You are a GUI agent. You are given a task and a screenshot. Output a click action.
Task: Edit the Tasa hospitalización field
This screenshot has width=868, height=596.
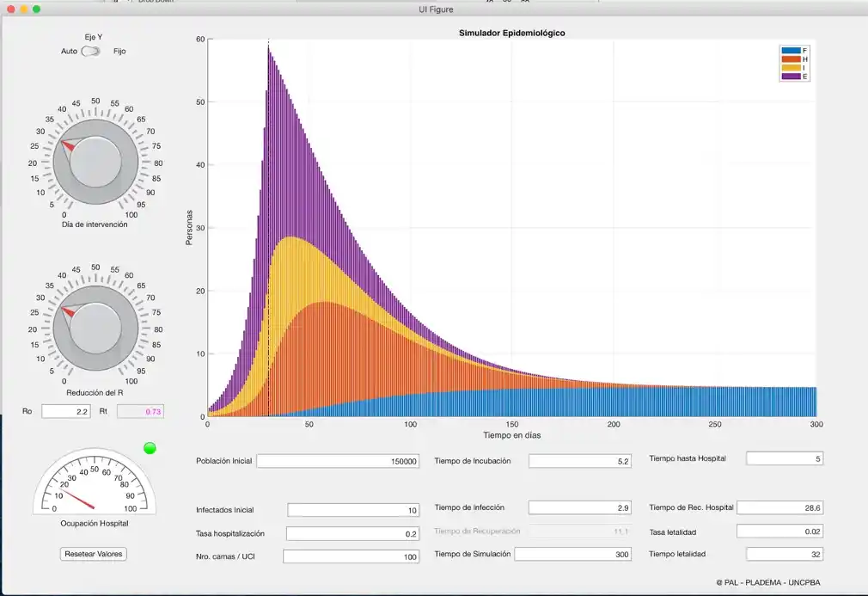pyautogui.click(x=352, y=533)
